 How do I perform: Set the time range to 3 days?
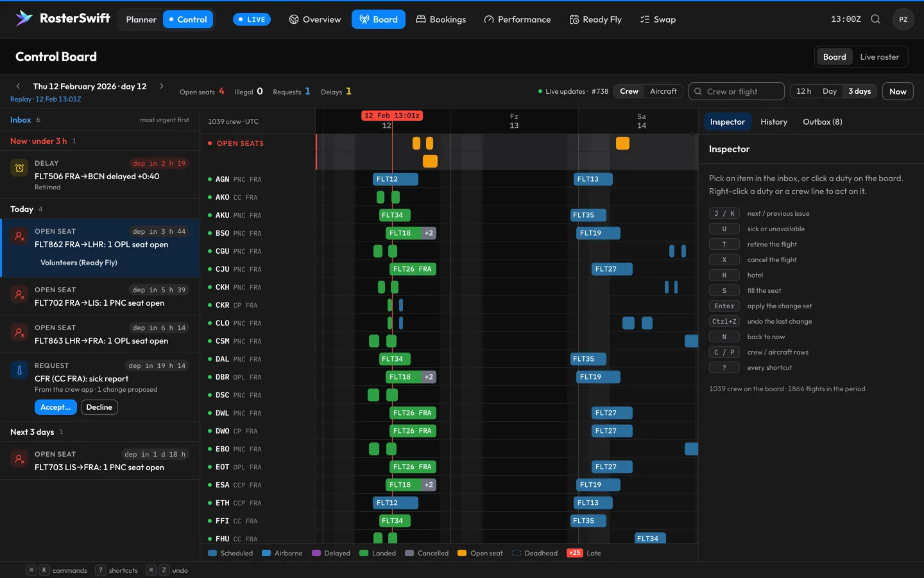point(859,91)
